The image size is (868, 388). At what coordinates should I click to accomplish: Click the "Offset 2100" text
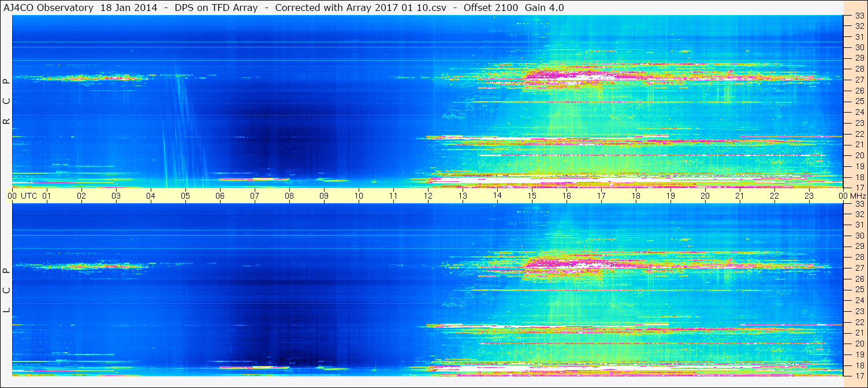[491, 8]
